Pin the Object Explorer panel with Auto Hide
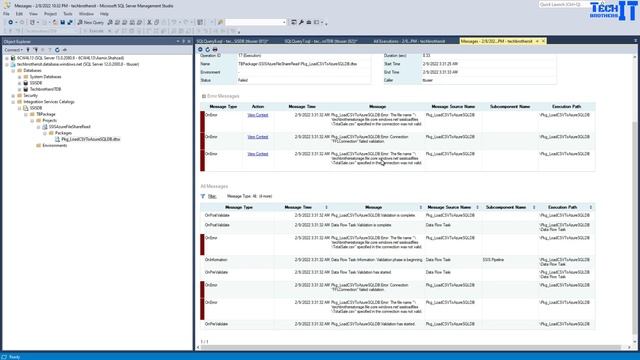 183,41
